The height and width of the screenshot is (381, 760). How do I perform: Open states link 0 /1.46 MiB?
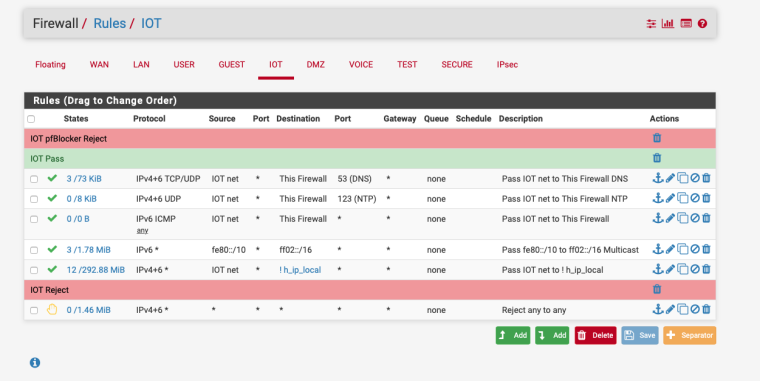click(89, 310)
